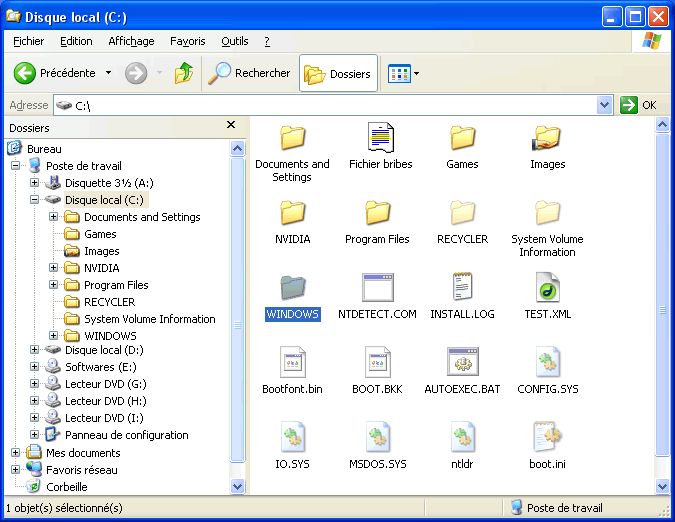Open the Favoris menu
Screen dimensions: 675x522
[x=188, y=41]
